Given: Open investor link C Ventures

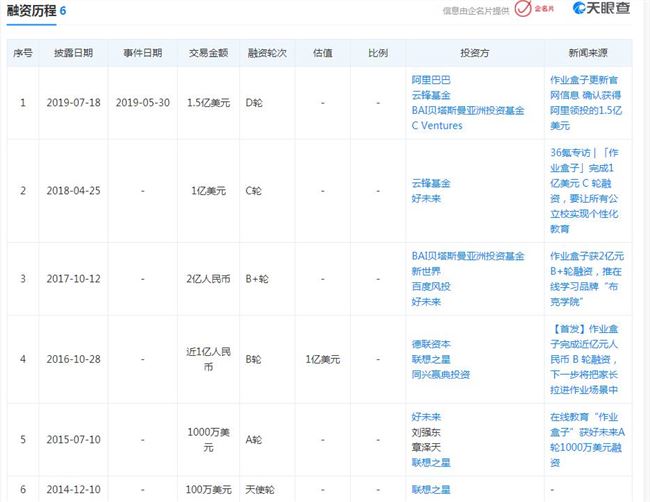Looking at the screenshot, I should (x=437, y=125).
